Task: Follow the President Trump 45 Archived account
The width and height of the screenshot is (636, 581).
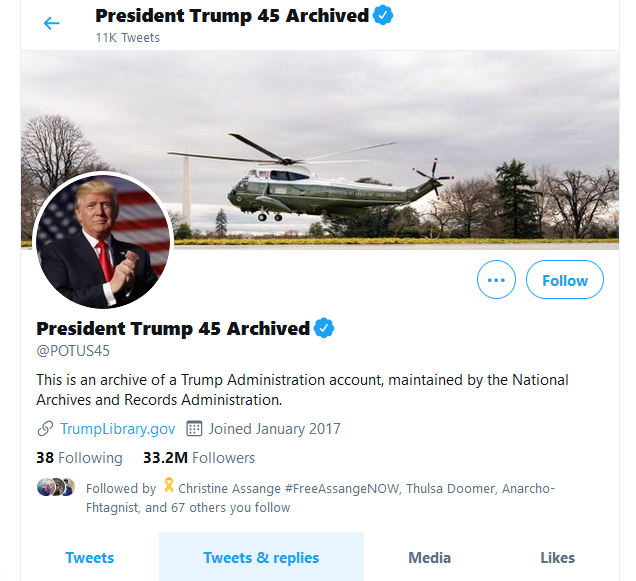Action: 565,280
